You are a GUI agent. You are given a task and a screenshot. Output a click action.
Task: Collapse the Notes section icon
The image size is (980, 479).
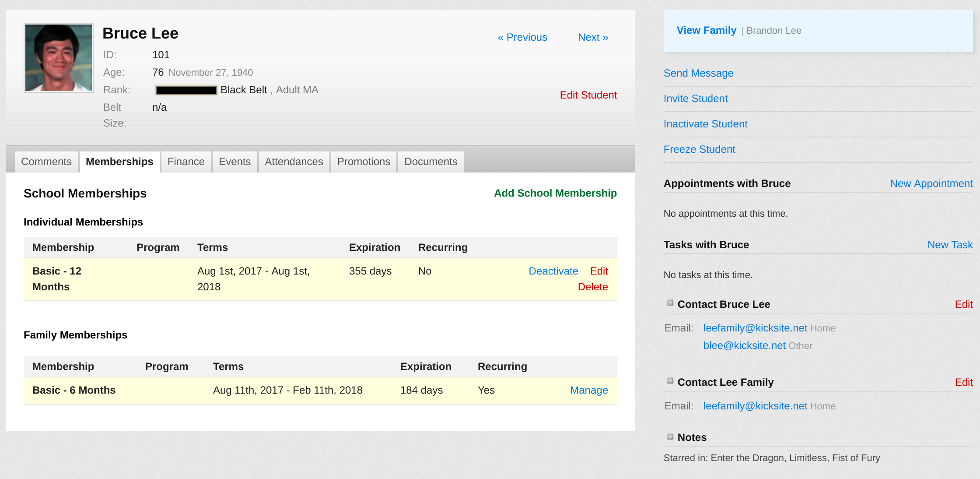click(670, 437)
